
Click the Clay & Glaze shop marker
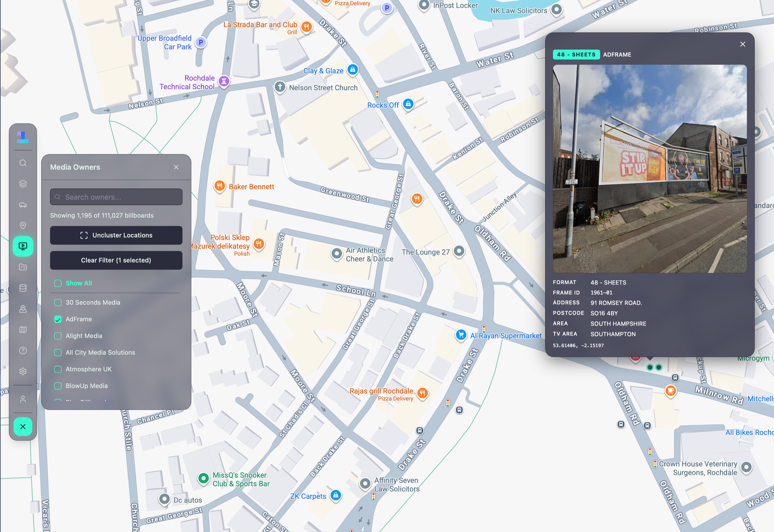353,70
